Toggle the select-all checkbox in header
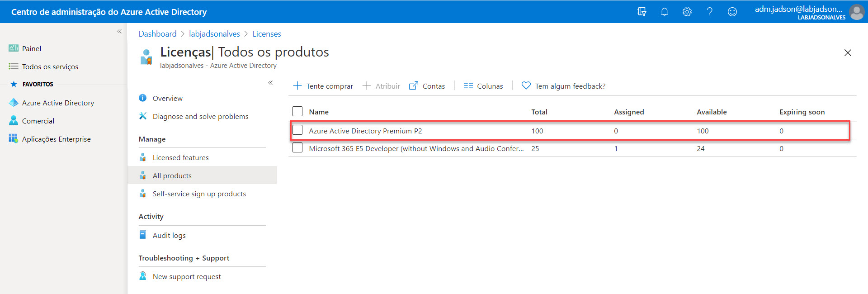868x294 pixels. pos(297,111)
